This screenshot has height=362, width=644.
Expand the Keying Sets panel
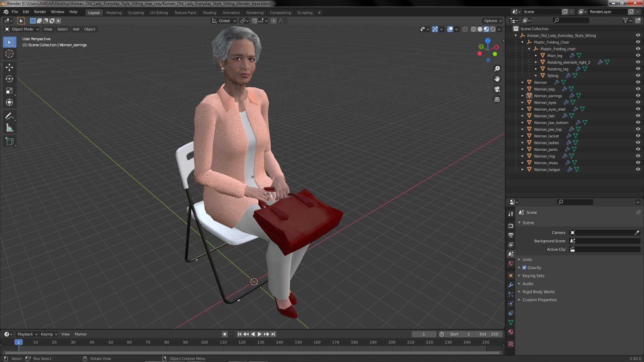click(x=533, y=276)
